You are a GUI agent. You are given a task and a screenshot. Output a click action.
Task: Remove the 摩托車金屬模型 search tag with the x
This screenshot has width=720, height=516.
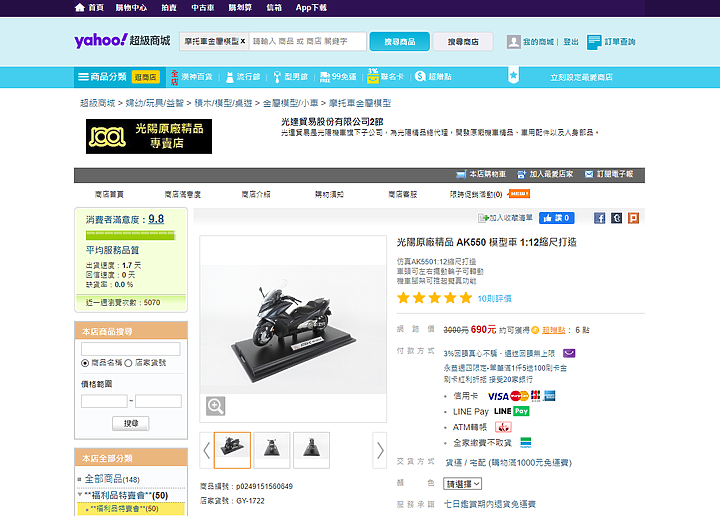click(243, 41)
